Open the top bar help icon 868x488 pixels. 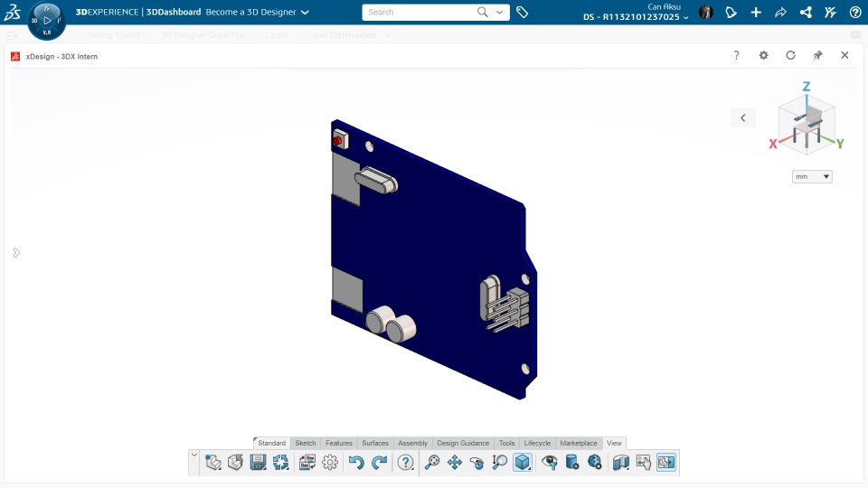(x=855, y=12)
